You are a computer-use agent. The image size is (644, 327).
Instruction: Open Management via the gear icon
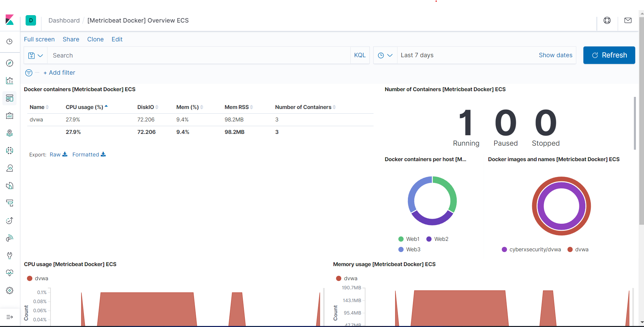click(x=9, y=290)
